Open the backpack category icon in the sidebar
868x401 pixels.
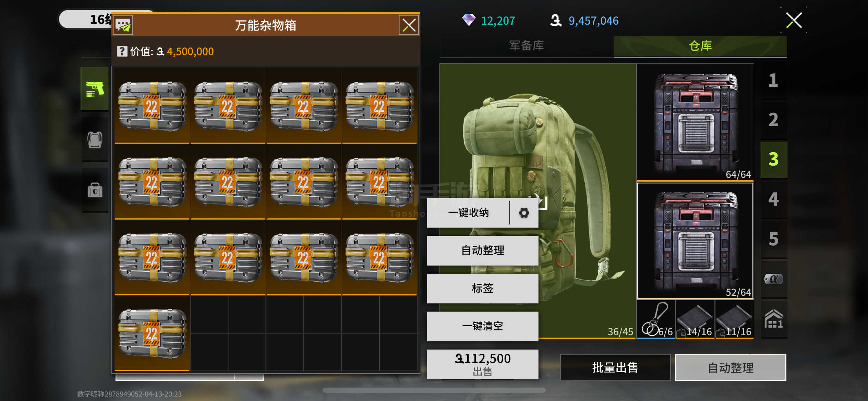pyautogui.click(x=95, y=190)
